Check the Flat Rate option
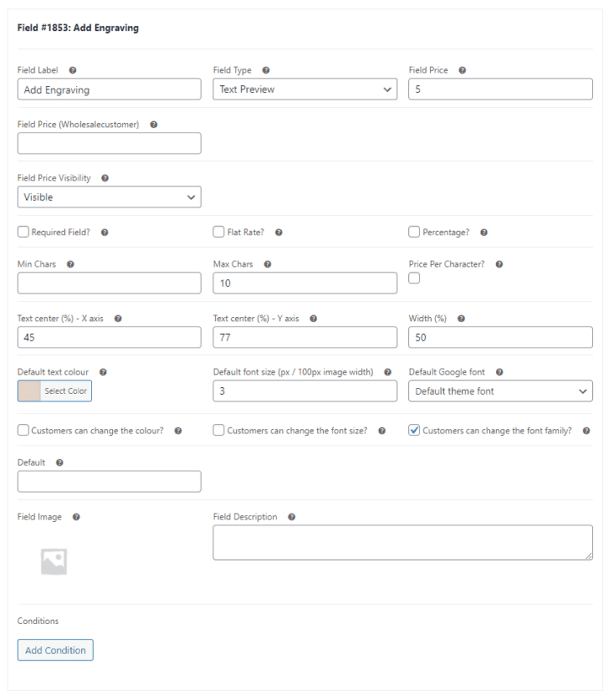This screenshot has height=700, width=614. (218, 231)
